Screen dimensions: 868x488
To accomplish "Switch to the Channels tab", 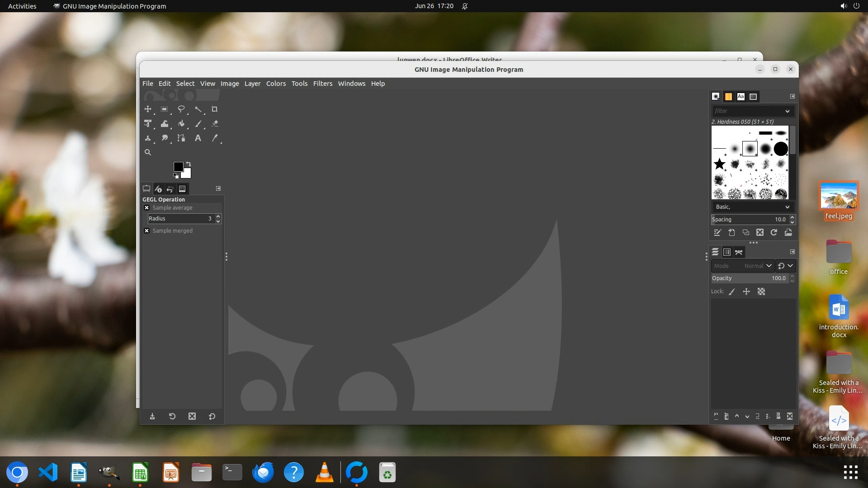I will pos(726,252).
